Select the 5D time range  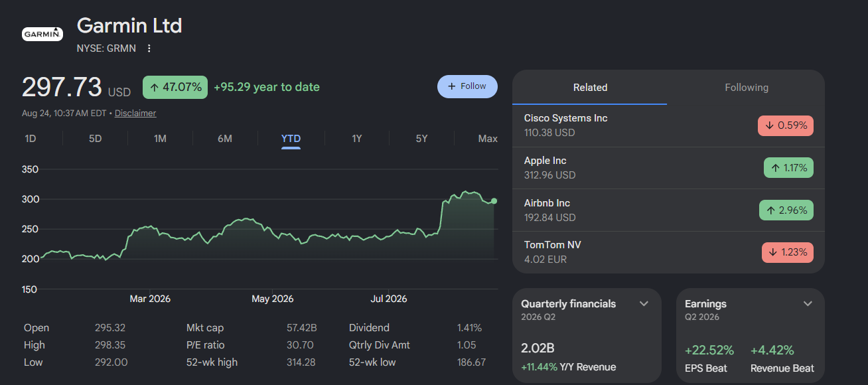click(96, 139)
